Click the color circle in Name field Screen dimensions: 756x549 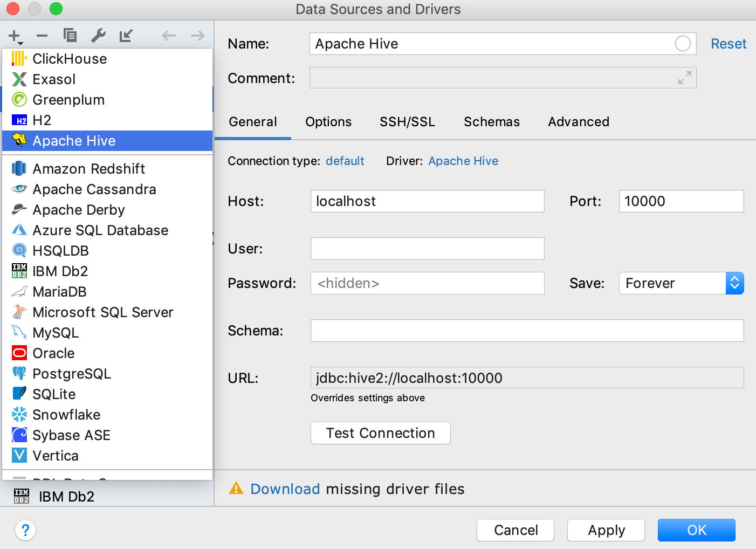(683, 44)
